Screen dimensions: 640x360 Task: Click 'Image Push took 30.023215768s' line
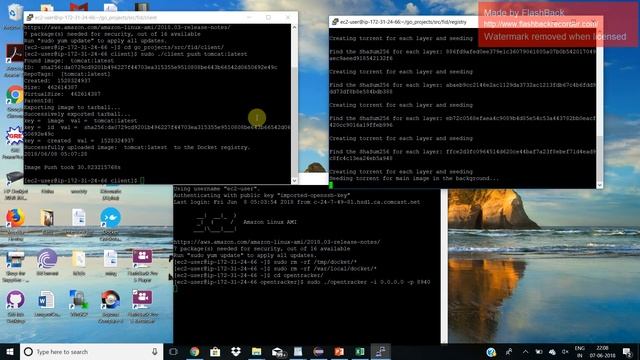pos(72,167)
